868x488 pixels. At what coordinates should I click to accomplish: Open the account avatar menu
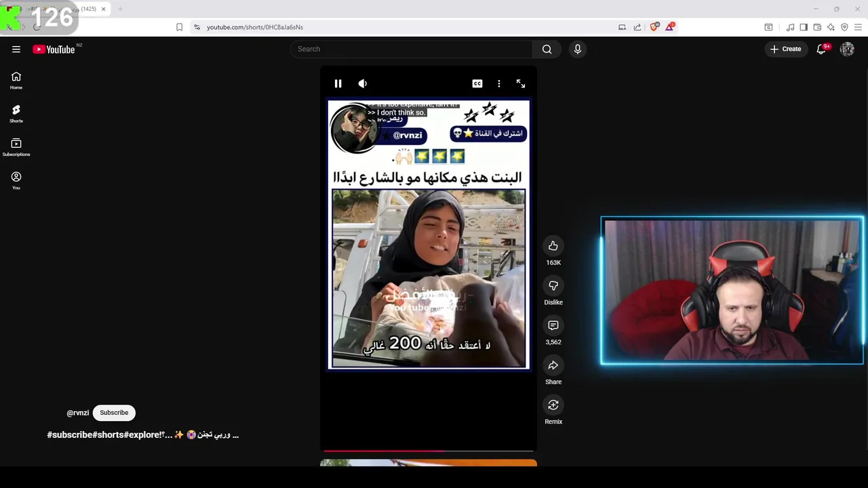[x=847, y=49]
